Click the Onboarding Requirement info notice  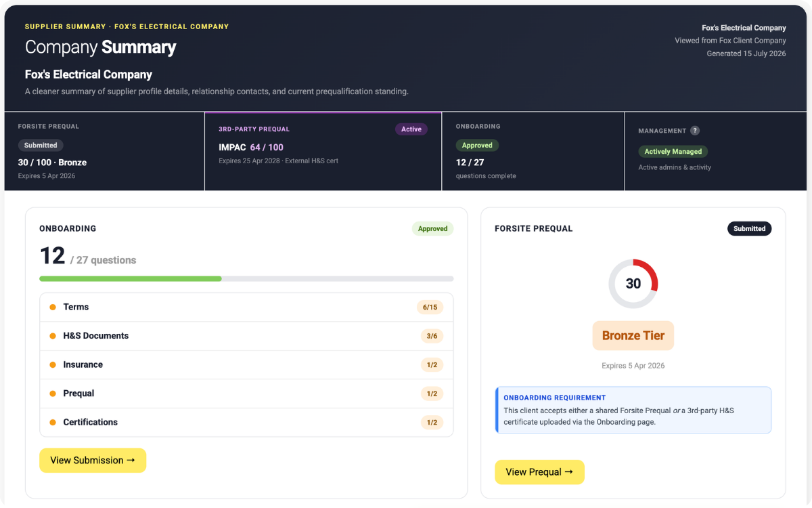[x=633, y=410]
